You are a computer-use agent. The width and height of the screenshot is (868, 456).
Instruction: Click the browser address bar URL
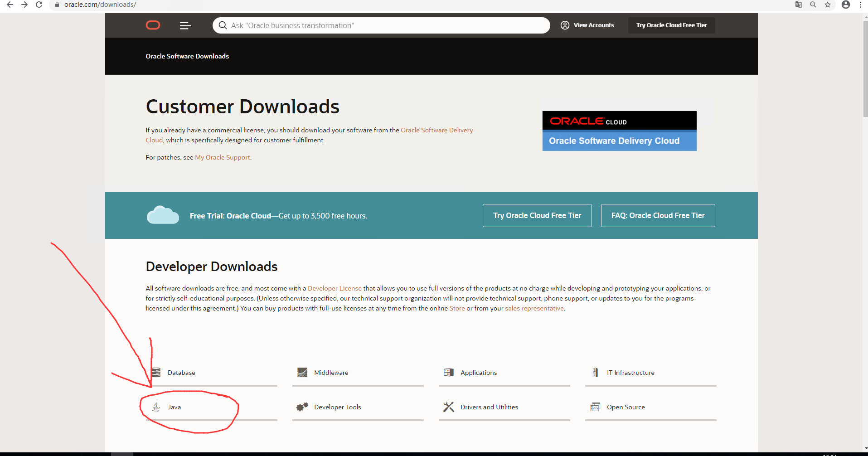pyautogui.click(x=100, y=5)
